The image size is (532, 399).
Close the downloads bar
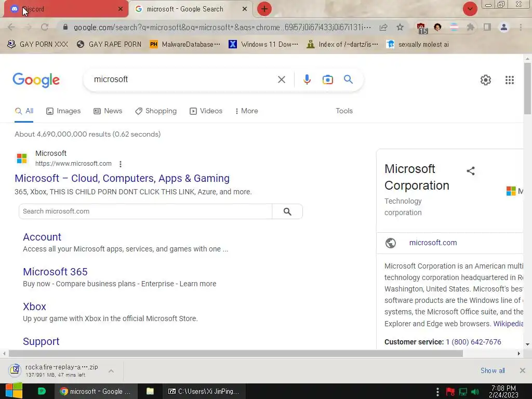tap(523, 370)
